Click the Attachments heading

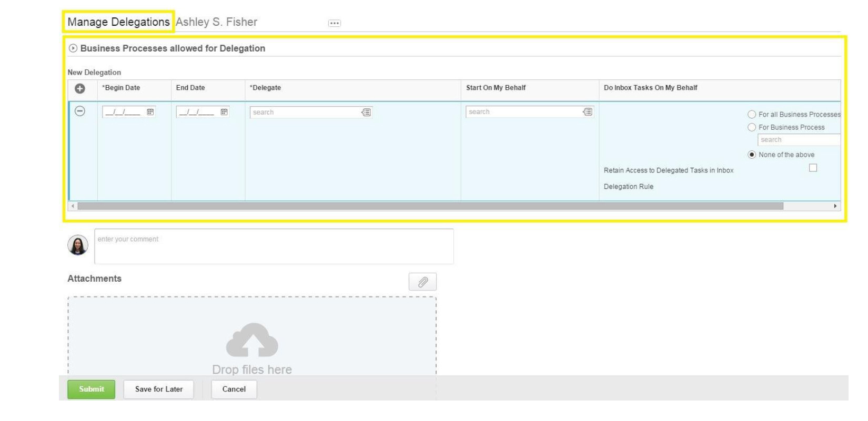pos(94,279)
